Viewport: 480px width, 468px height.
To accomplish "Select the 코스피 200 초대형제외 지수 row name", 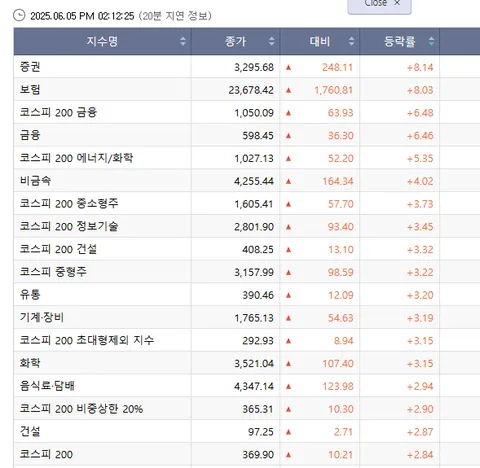I will (x=87, y=340).
